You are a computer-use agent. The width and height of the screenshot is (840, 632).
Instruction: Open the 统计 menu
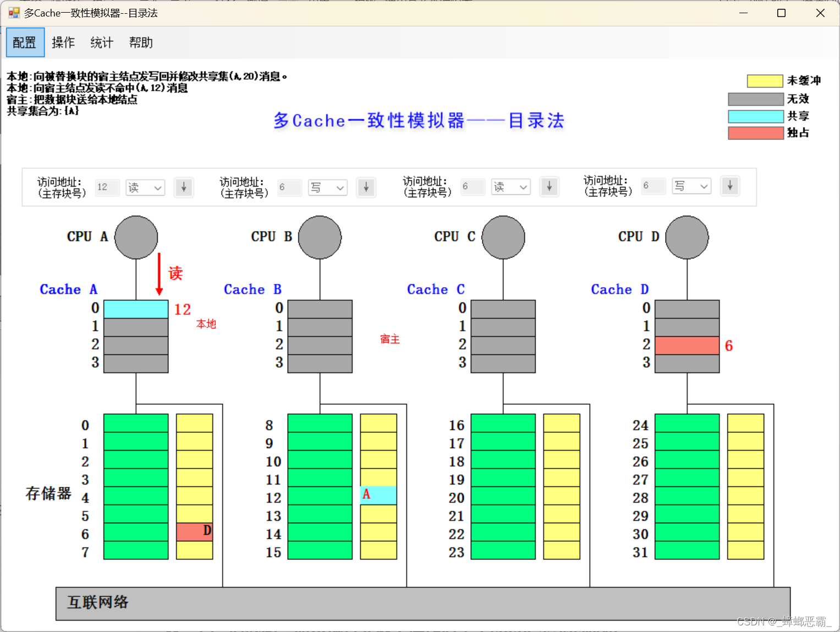pyautogui.click(x=102, y=42)
